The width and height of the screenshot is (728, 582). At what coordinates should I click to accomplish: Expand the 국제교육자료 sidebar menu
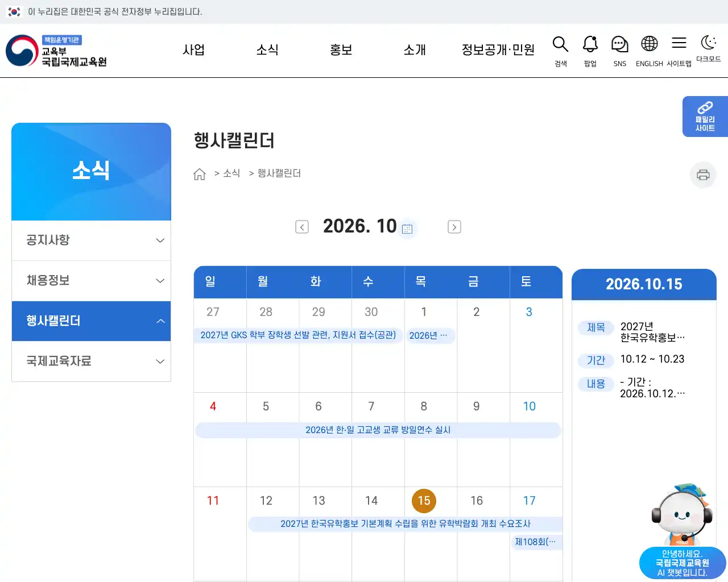(92, 361)
